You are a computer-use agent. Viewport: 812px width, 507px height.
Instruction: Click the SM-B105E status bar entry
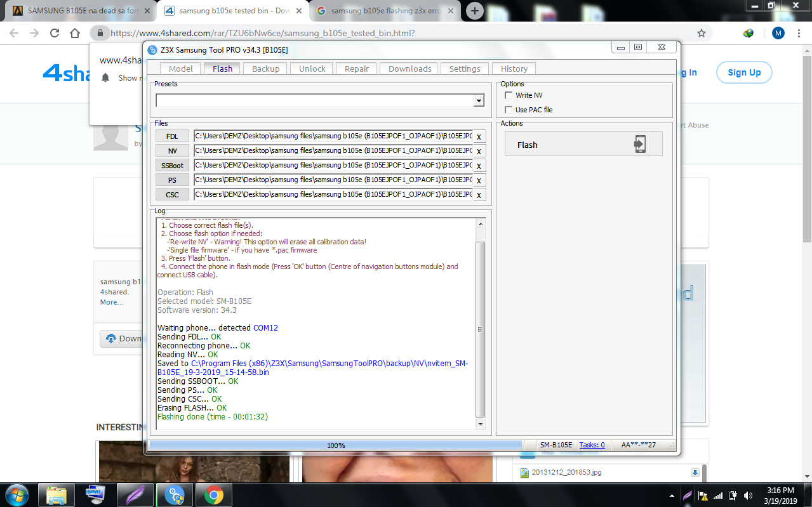556,445
